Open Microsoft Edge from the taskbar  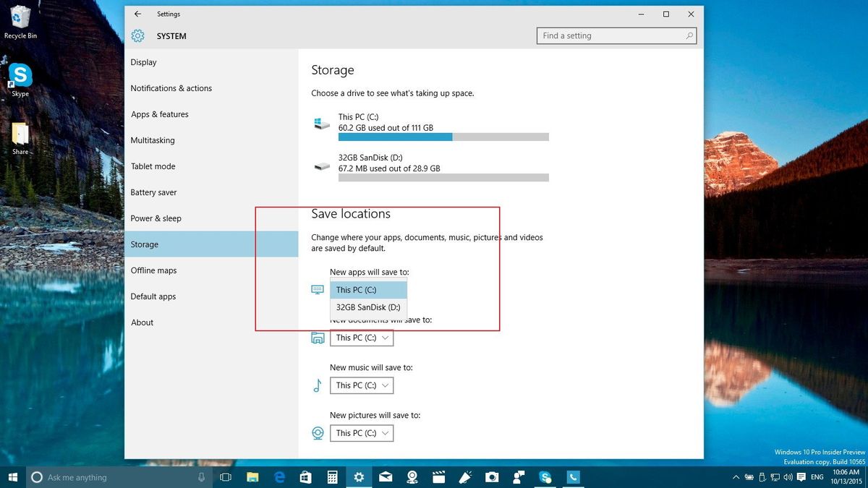pos(278,477)
